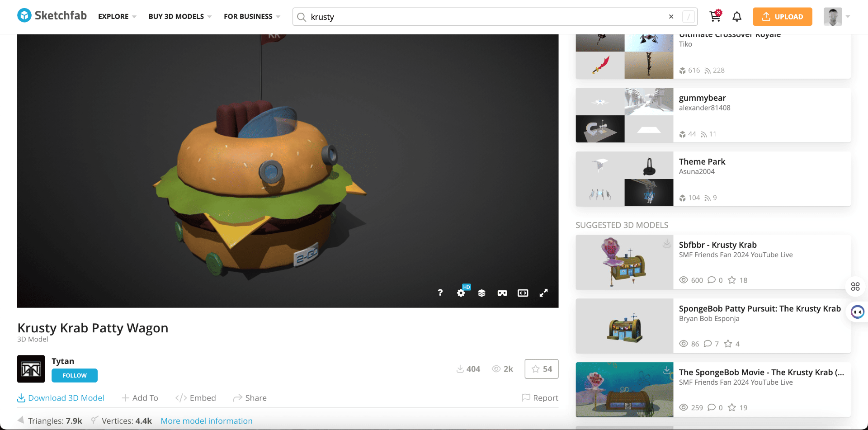This screenshot has height=430, width=868.
Task: Open More model information
Action: click(207, 421)
